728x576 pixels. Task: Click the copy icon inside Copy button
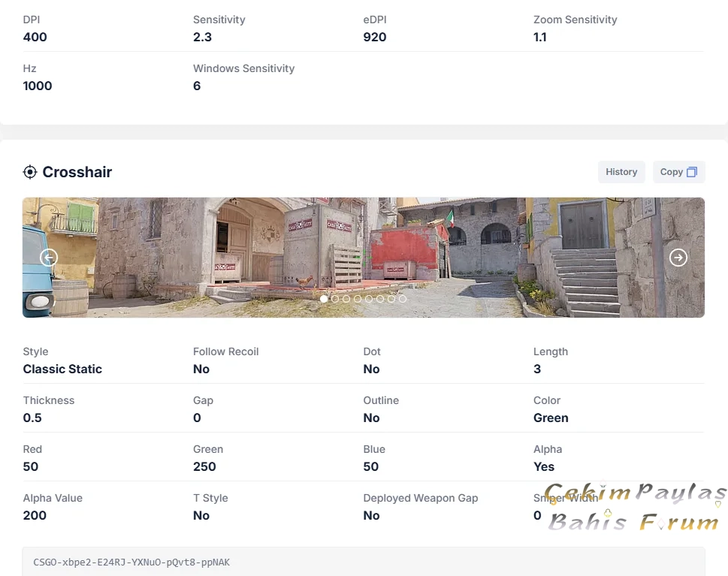[x=692, y=172]
